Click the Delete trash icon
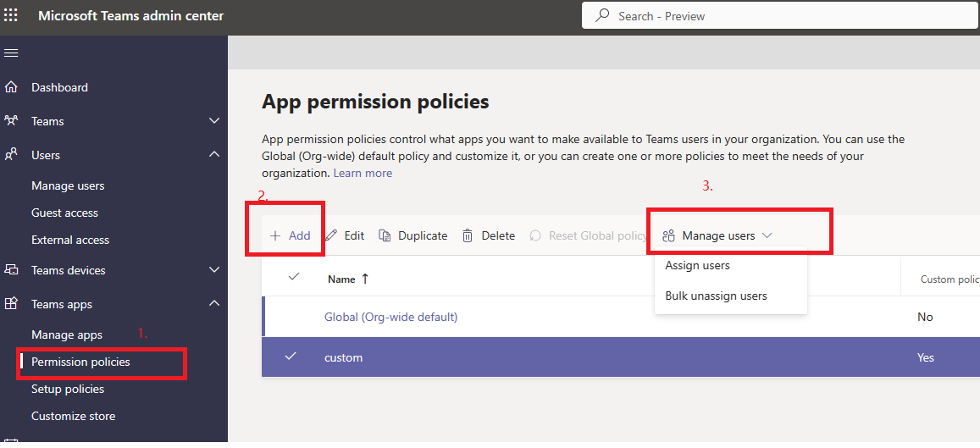Viewport: 980px width, 448px height. coord(468,235)
